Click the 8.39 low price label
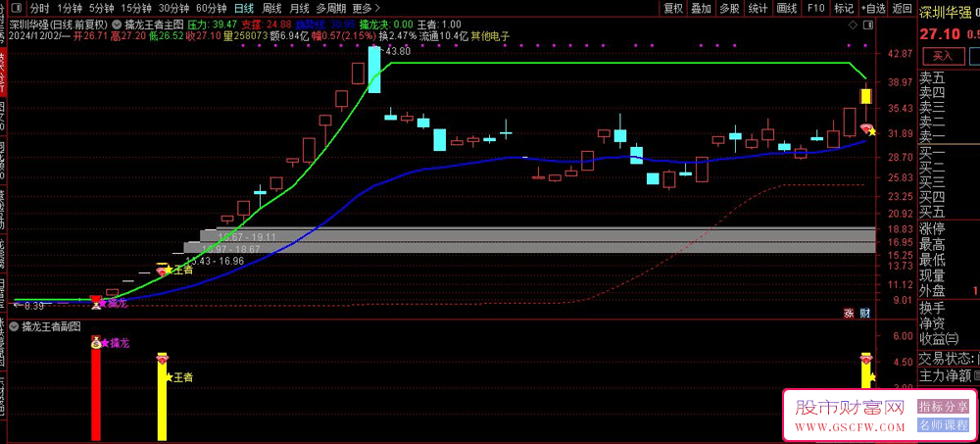Image resolution: width=980 pixels, height=444 pixels. pos(33,306)
